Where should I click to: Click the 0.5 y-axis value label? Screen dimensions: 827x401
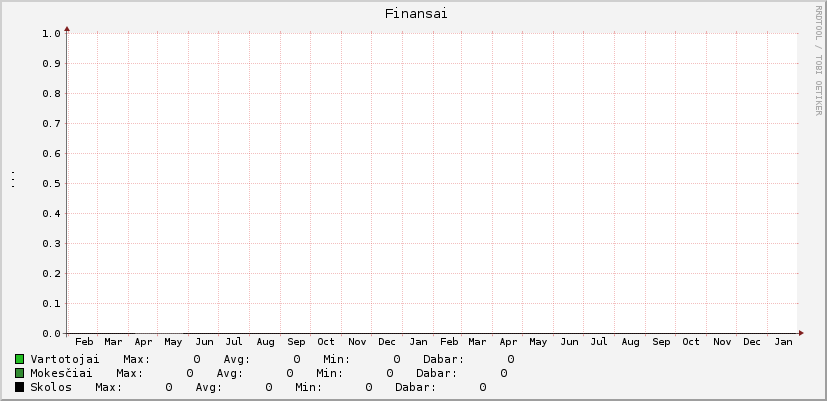tap(51, 183)
